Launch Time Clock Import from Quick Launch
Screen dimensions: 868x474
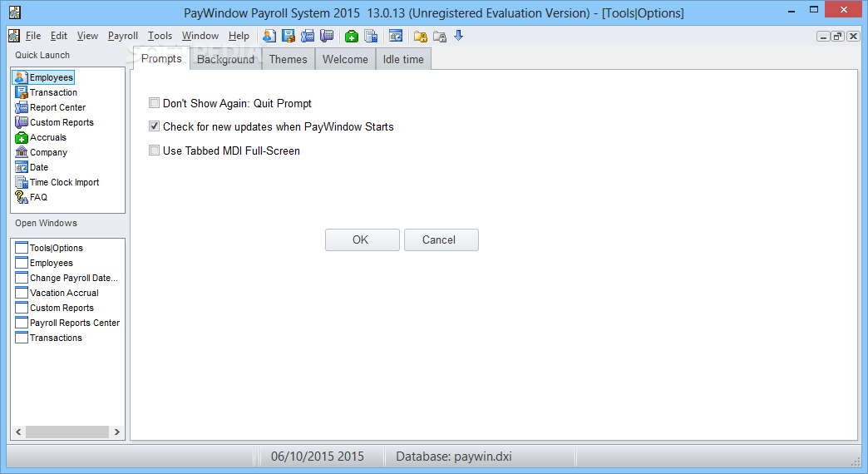point(57,182)
